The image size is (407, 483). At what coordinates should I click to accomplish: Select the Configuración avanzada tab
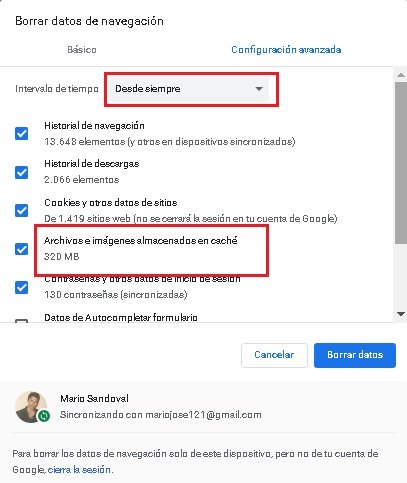286,50
